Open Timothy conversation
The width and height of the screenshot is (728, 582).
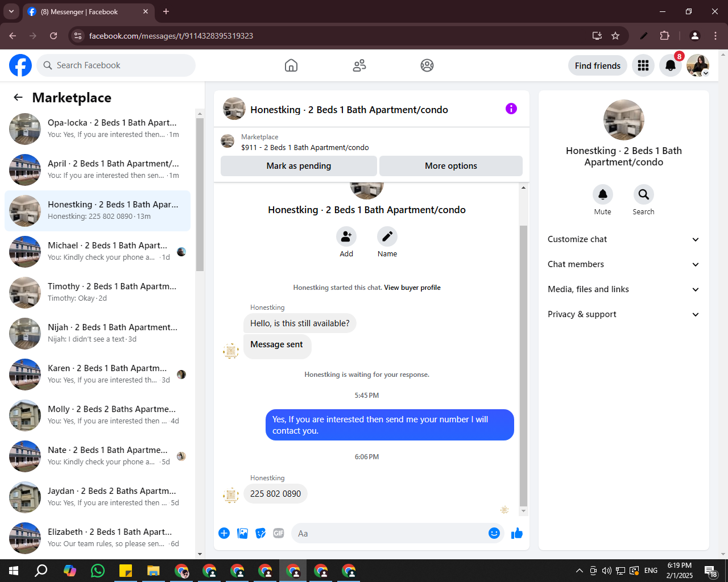click(x=98, y=293)
